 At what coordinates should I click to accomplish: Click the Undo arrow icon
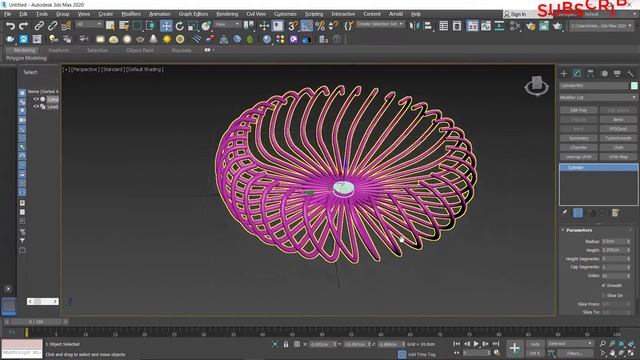tap(10, 26)
